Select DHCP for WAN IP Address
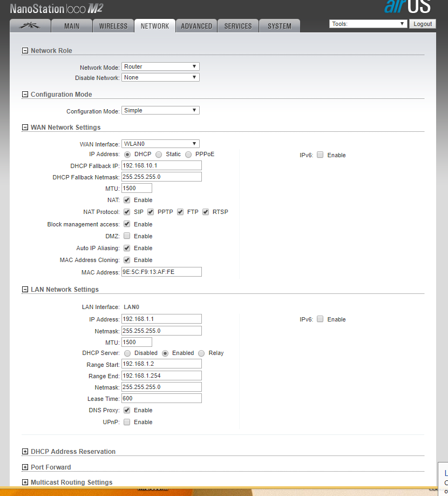 (127, 155)
